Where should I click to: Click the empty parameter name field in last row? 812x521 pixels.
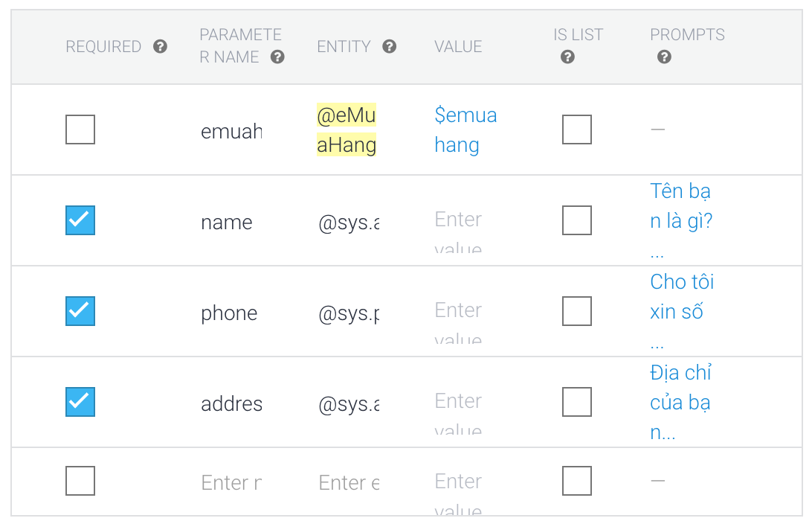[231, 482]
